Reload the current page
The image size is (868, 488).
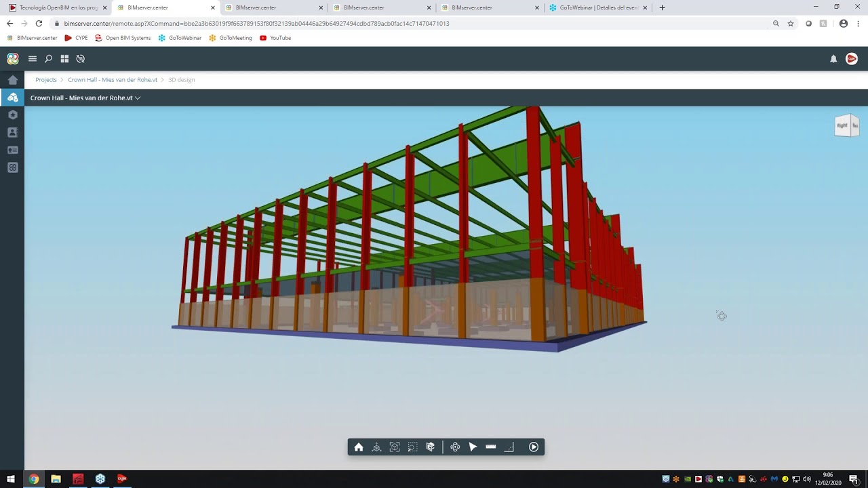point(39,24)
